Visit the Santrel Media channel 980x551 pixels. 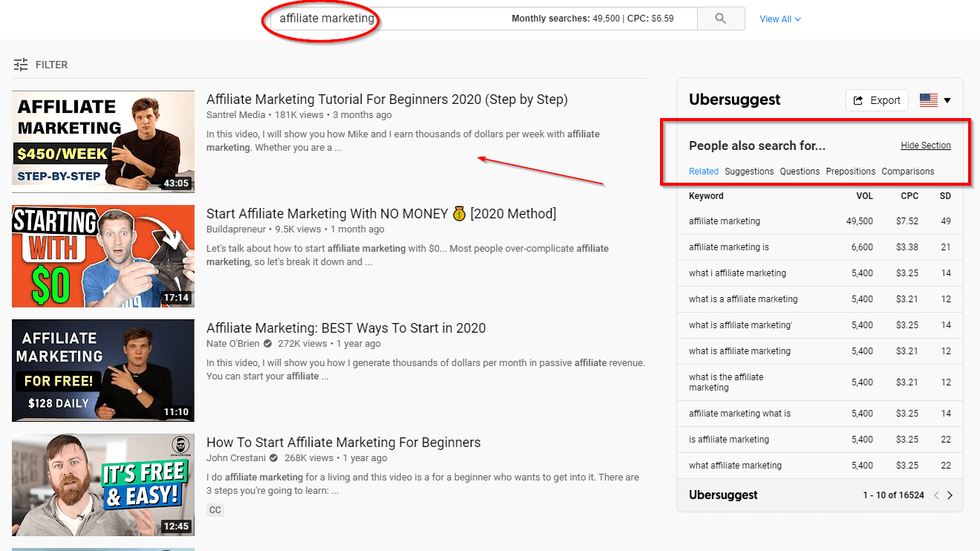coord(236,115)
